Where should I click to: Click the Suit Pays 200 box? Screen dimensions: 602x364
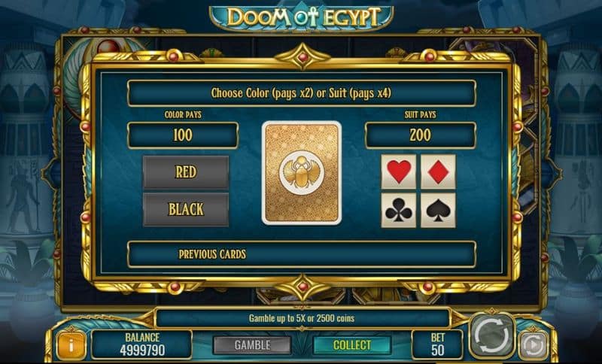(421, 135)
